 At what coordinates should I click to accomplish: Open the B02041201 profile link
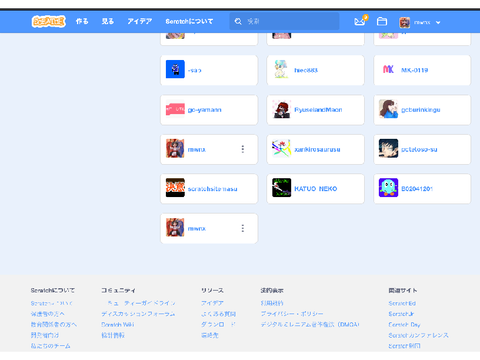(x=417, y=189)
